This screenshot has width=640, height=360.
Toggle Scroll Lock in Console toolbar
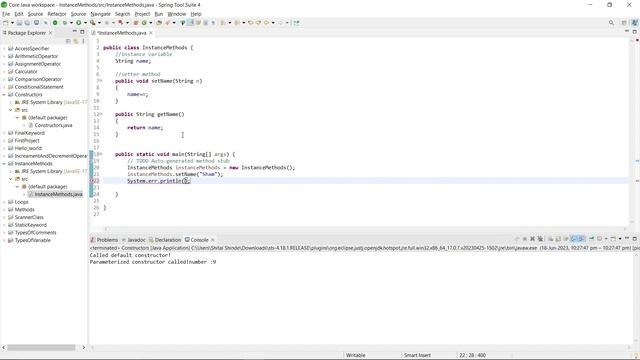558,239
